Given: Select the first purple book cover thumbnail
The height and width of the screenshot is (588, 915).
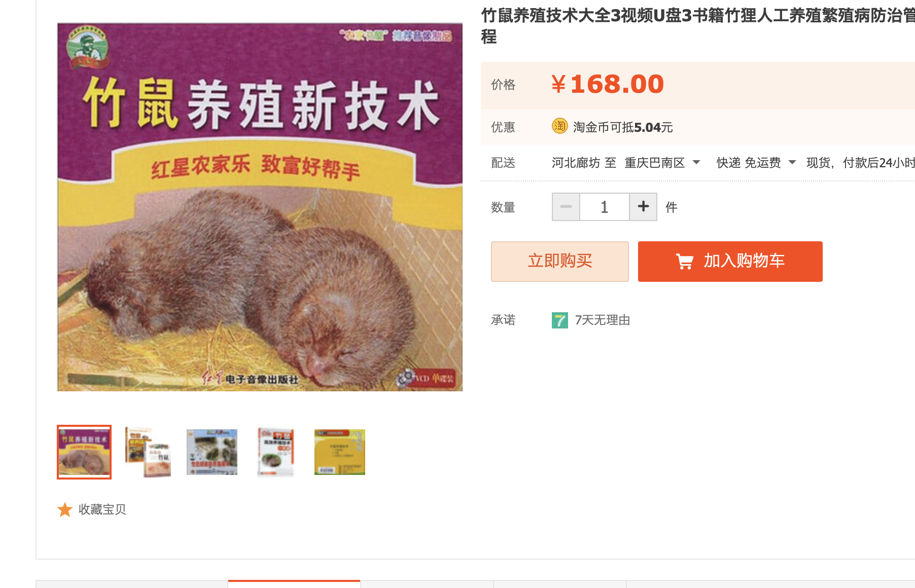Looking at the screenshot, I should coord(84,452).
